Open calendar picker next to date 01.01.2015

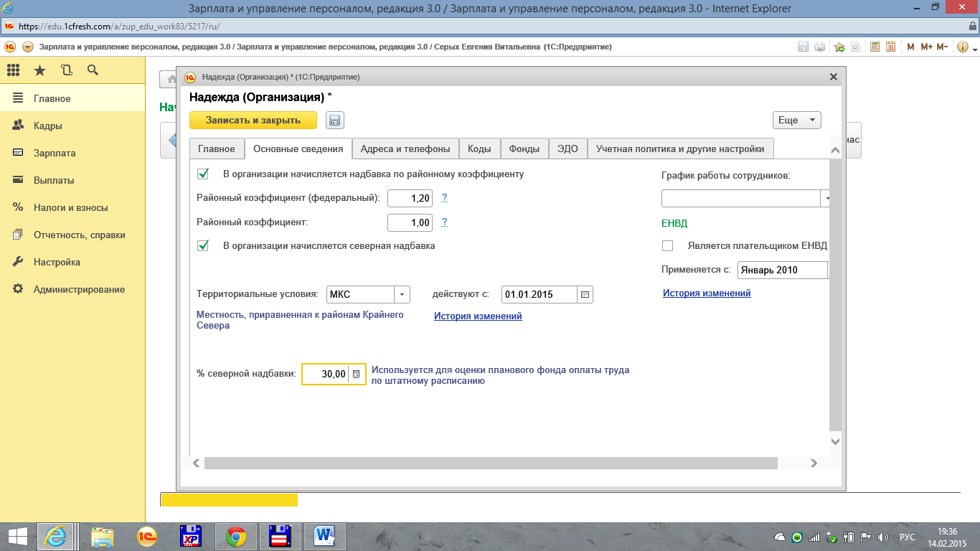[x=585, y=295]
